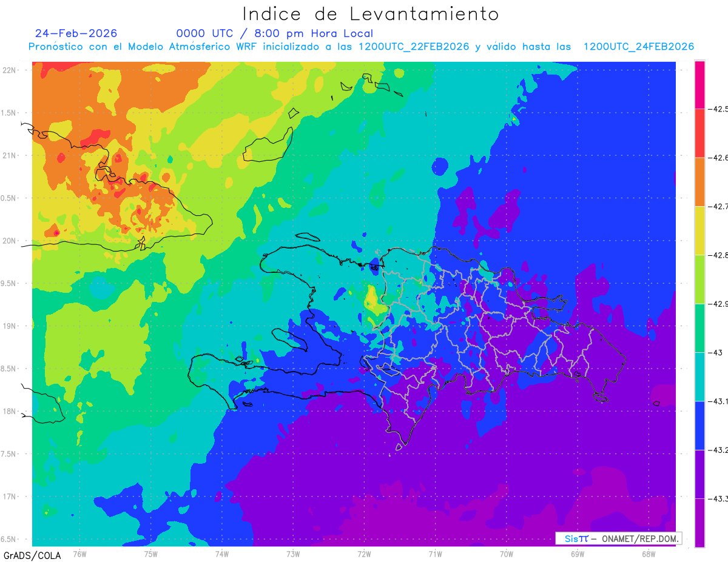Click the colorbar value "-43.1"

point(718,401)
